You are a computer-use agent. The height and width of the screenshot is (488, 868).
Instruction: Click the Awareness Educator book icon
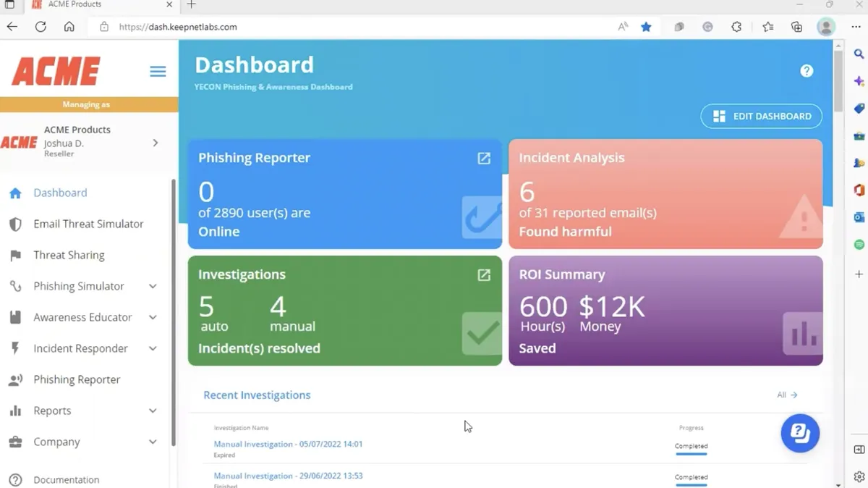point(15,318)
